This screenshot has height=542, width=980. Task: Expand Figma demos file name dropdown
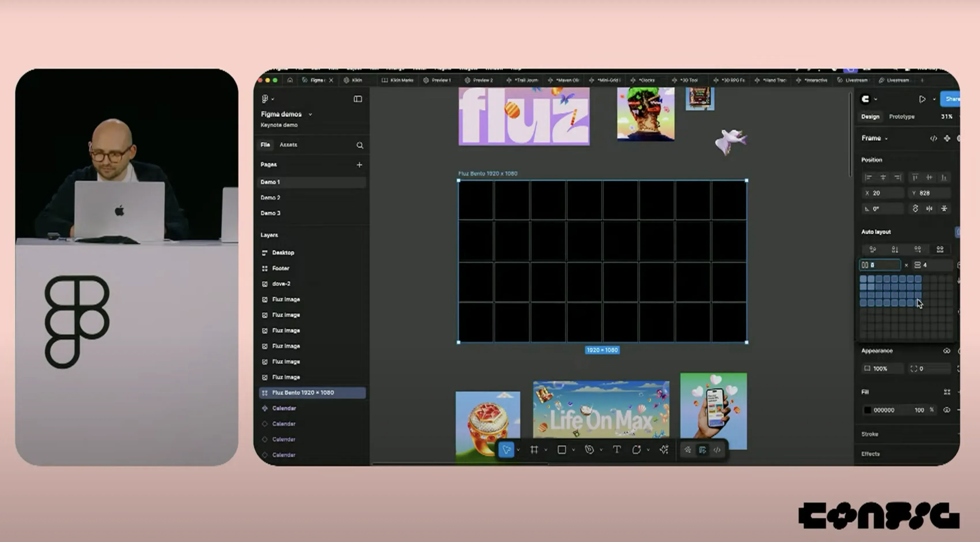pyautogui.click(x=310, y=114)
